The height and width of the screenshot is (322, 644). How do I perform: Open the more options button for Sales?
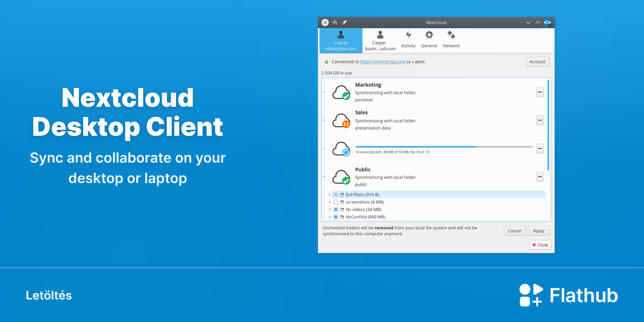[540, 120]
